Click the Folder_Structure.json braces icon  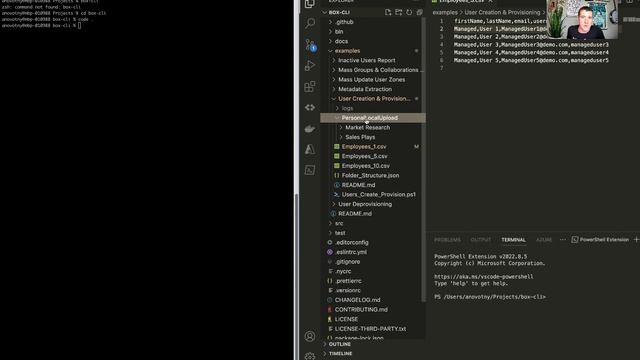click(337, 176)
